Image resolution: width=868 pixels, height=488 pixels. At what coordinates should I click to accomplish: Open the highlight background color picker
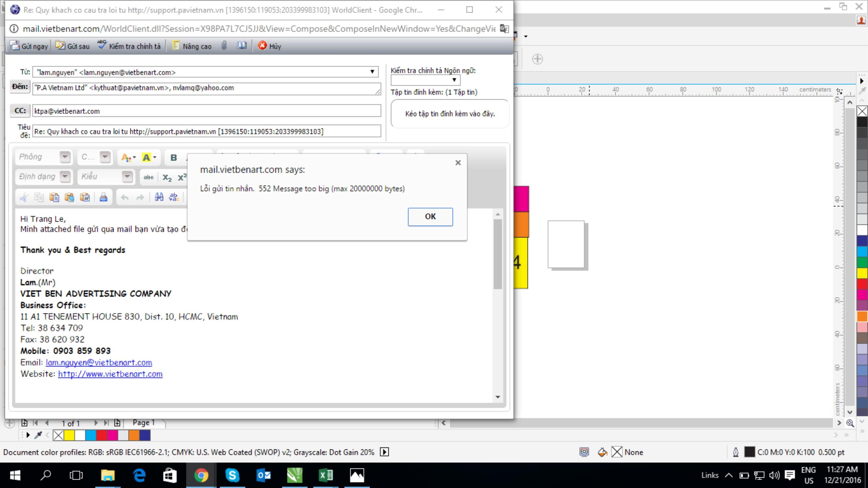(149, 157)
